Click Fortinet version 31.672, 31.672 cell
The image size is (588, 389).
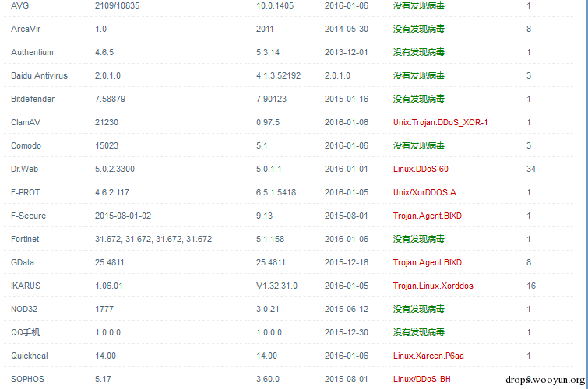point(153,239)
